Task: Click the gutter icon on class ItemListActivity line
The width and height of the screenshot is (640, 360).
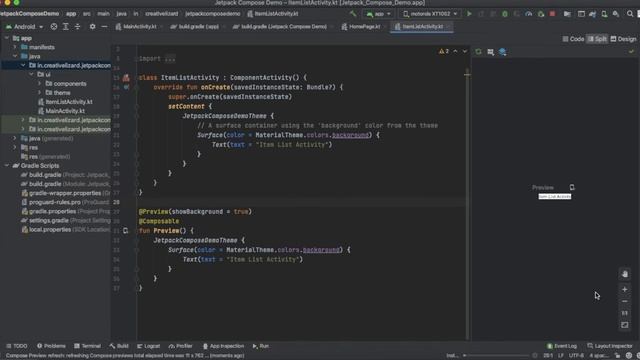Action: [x=126, y=78]
